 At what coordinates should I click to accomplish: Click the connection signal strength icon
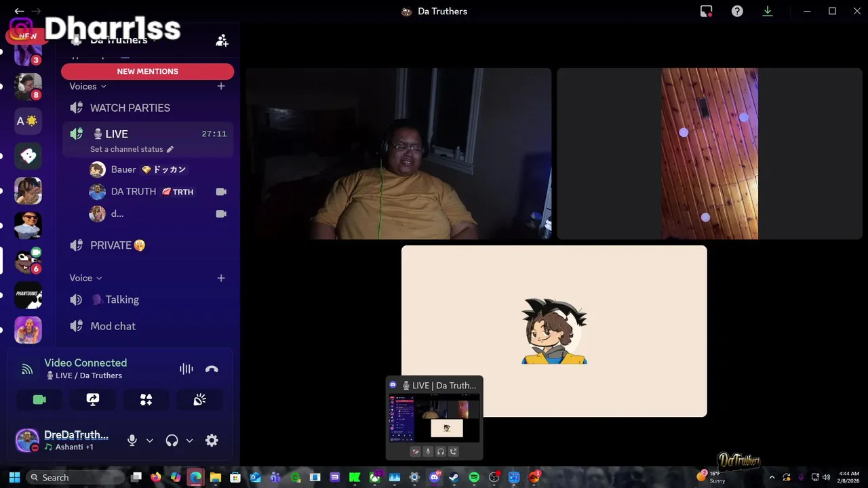tap(27, 369)
